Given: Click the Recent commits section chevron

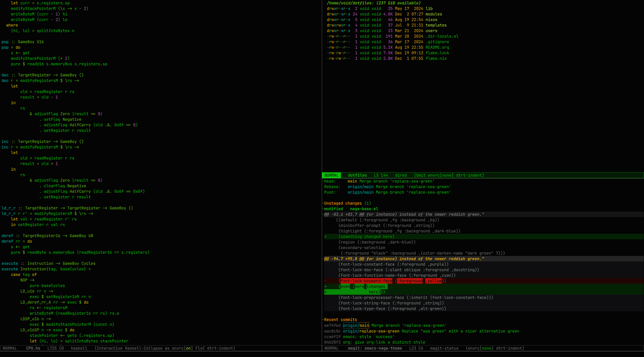Looking at the screenshot, I should 323,319.
